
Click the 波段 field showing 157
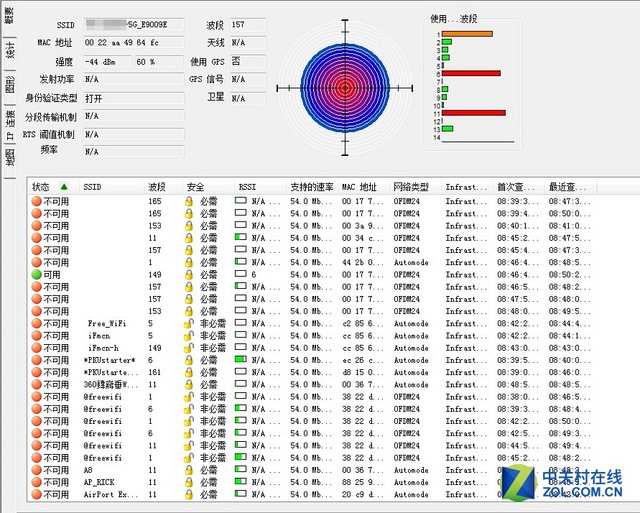tap(248, 24)
